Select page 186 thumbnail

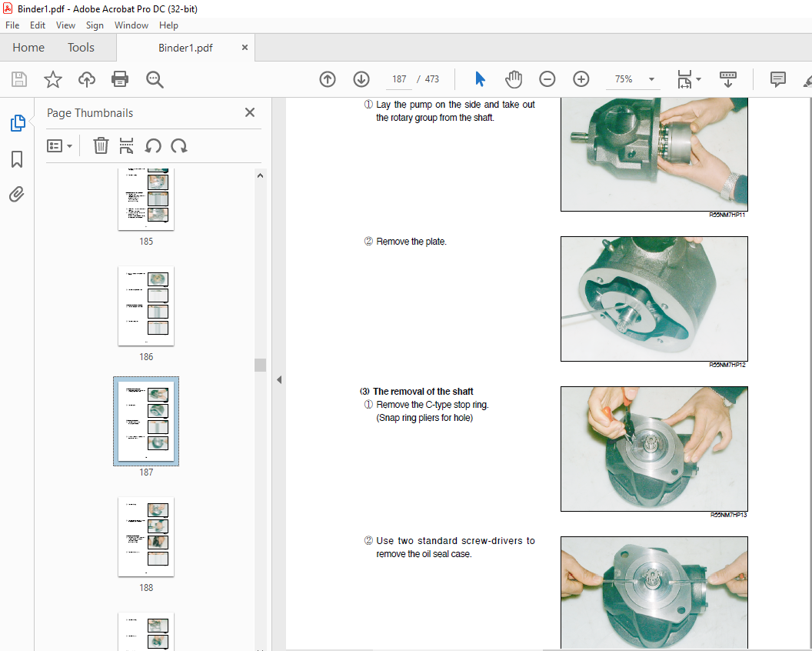point(146,305)
